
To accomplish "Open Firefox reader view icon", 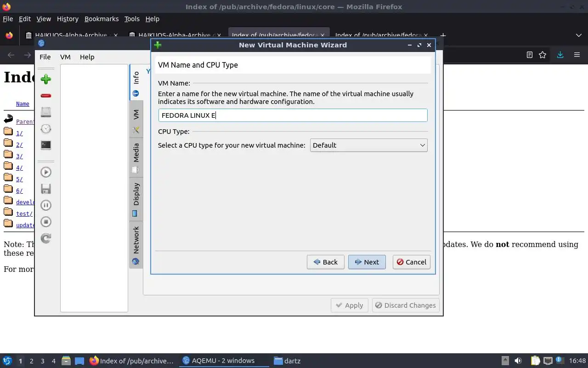I will pos(529,55).
